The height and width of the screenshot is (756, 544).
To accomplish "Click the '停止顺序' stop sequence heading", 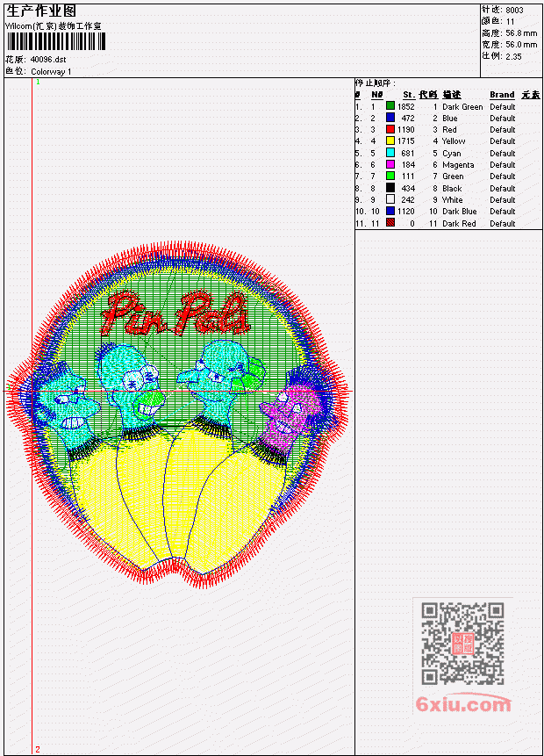I will 375,83.
